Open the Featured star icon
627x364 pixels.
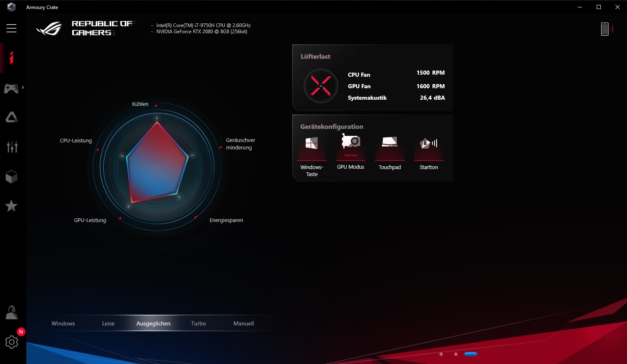pos(11,206)
